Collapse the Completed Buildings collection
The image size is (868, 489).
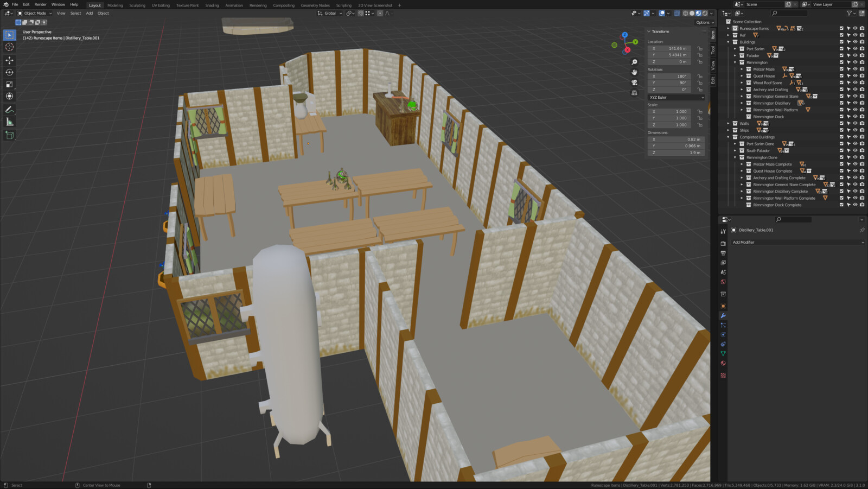[x=729, y=137]
